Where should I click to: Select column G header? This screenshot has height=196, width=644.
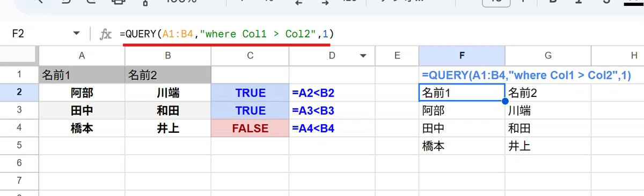coord(548,55)
